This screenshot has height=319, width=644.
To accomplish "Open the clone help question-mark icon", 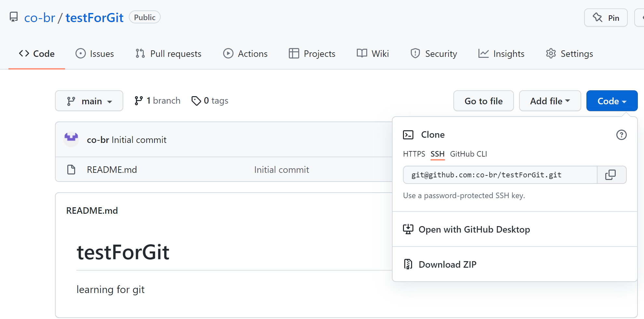I will (621, 135).
